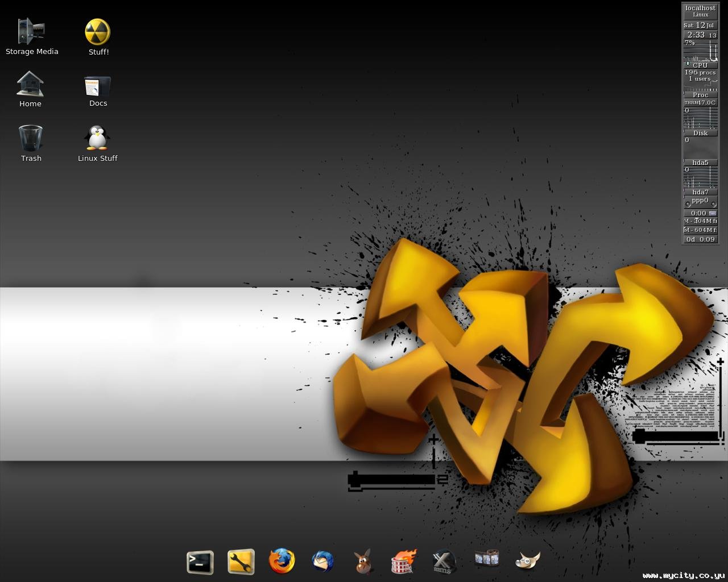The height and width of the screenshot is (582, 728).
Task: Open aMule donkey icon in dock
Action: click(363, 562)
